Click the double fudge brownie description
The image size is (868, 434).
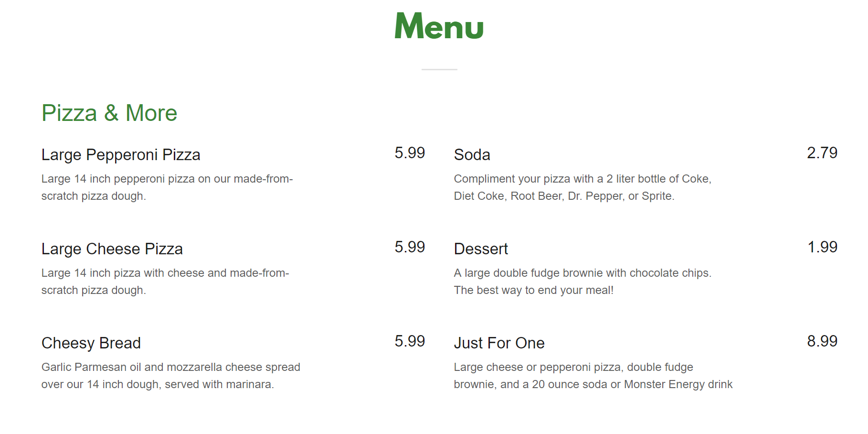tap(582, 282)
